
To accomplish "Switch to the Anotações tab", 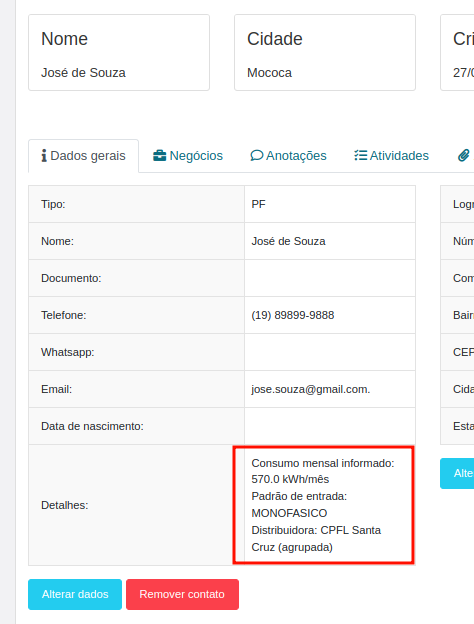I will (288, 156).
